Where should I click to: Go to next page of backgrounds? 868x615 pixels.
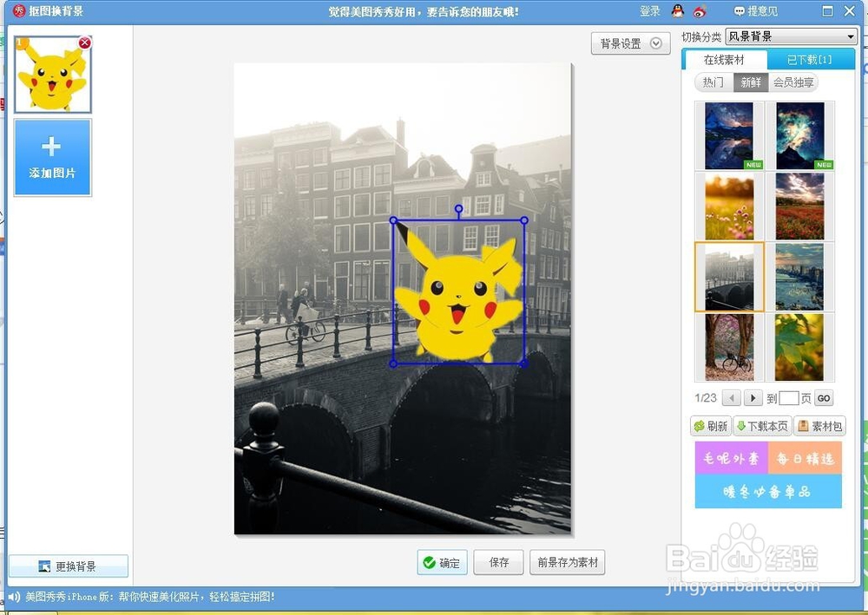point(753,397)
